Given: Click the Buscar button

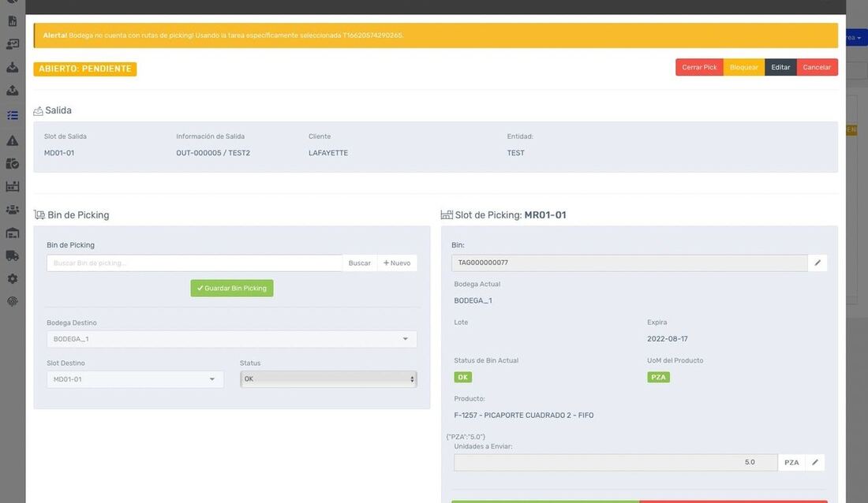Looking at the screenshot, I should pyautogui.click(x=360, y=263).
